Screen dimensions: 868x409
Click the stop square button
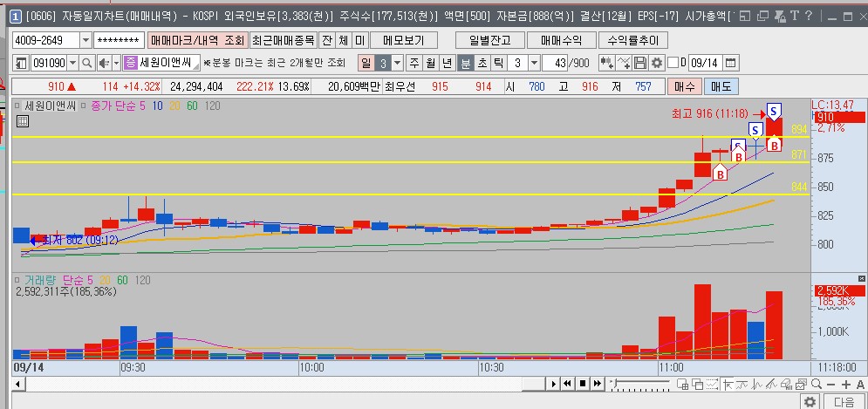click(x=583, y=384)
